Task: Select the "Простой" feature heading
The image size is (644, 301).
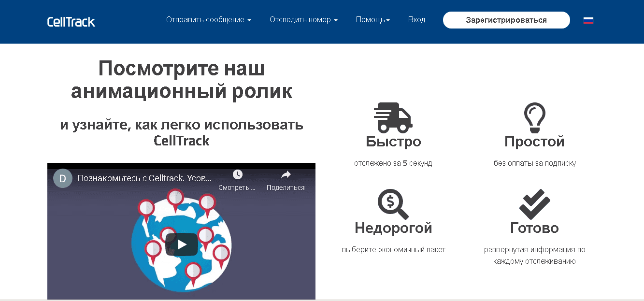Action: pos(534,142)
